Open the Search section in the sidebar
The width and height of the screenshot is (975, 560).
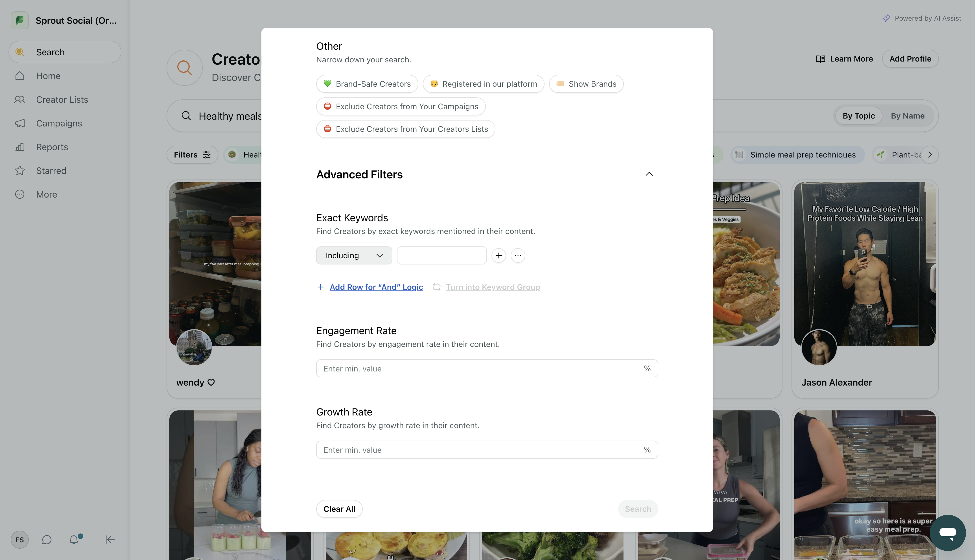64,52
